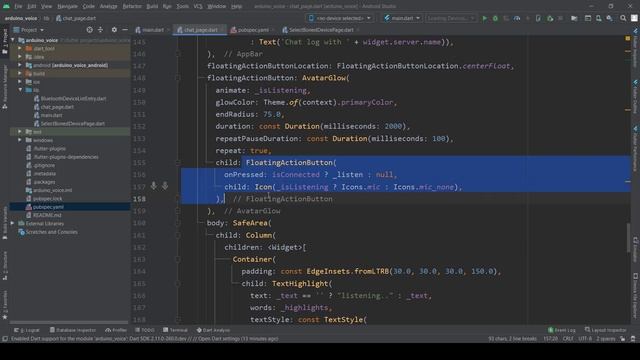Click the Search Everywhere magnifier icon
640x360 pixels.
623,18
